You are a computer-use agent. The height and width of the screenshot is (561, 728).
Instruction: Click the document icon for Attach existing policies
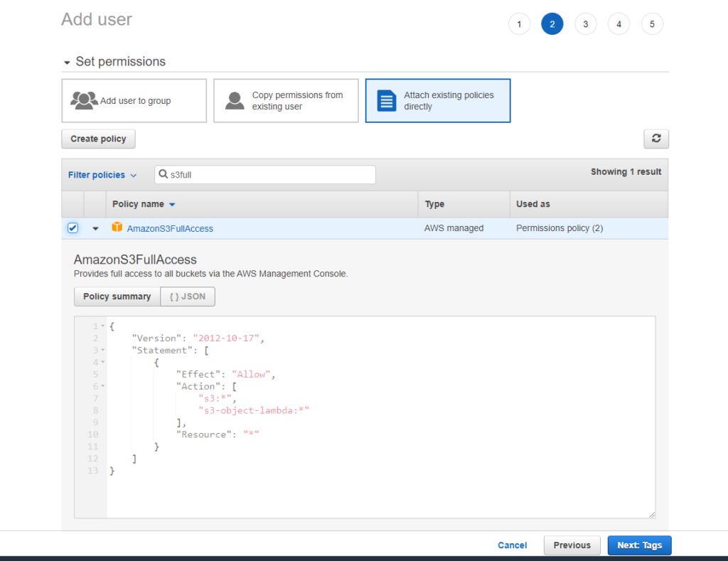pos(387,100)
